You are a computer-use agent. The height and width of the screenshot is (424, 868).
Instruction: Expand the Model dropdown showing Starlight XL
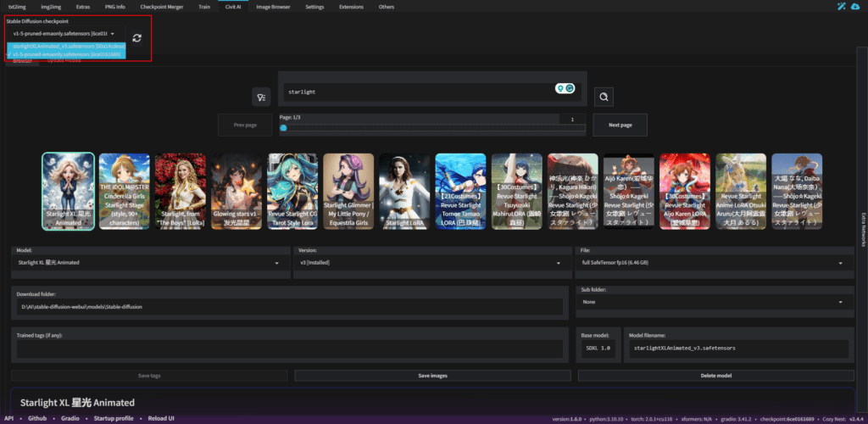click(149, 263)
